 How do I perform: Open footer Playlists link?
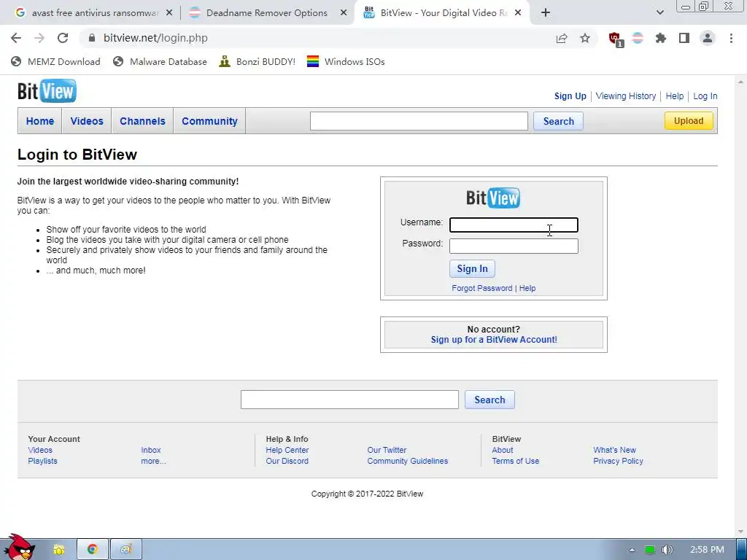[x=42, y=461]
